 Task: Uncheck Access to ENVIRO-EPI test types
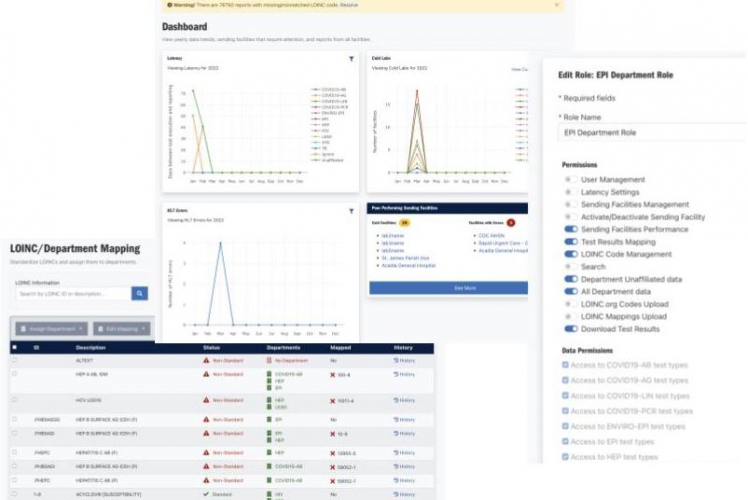pyautogui.click(x=565, y=426)
